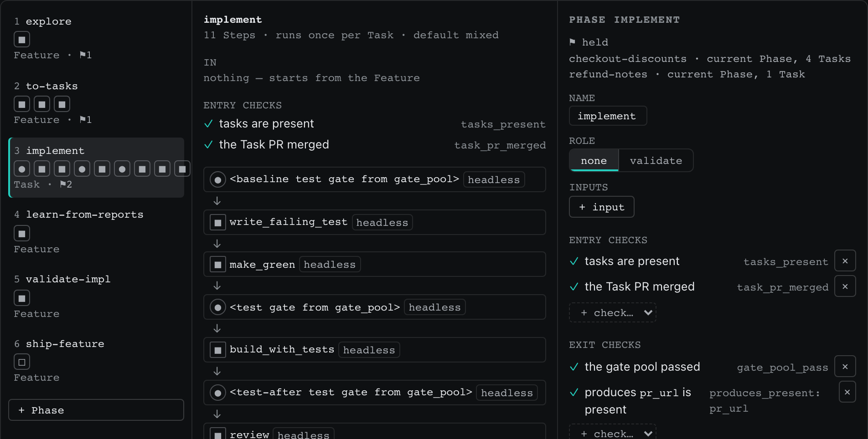Select validate-impl step icon

pyautogui.click(x=22, y=298)
